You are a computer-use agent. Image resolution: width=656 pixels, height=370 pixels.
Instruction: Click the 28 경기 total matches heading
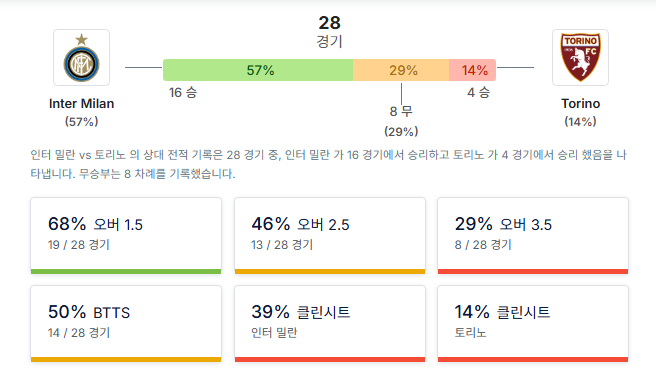(330, 32)
